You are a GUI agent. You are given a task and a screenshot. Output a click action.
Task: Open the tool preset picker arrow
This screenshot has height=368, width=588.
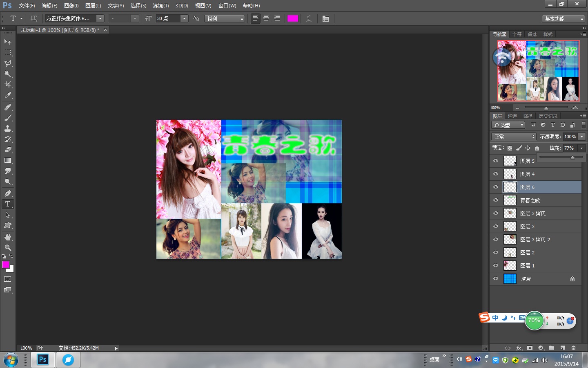(x=21, y=18)
